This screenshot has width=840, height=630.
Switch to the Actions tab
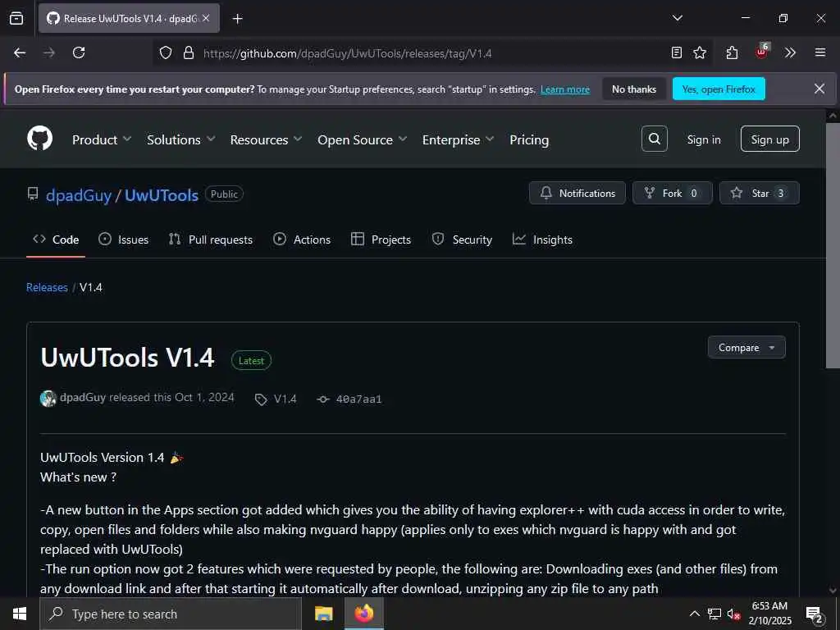[302, 240]
